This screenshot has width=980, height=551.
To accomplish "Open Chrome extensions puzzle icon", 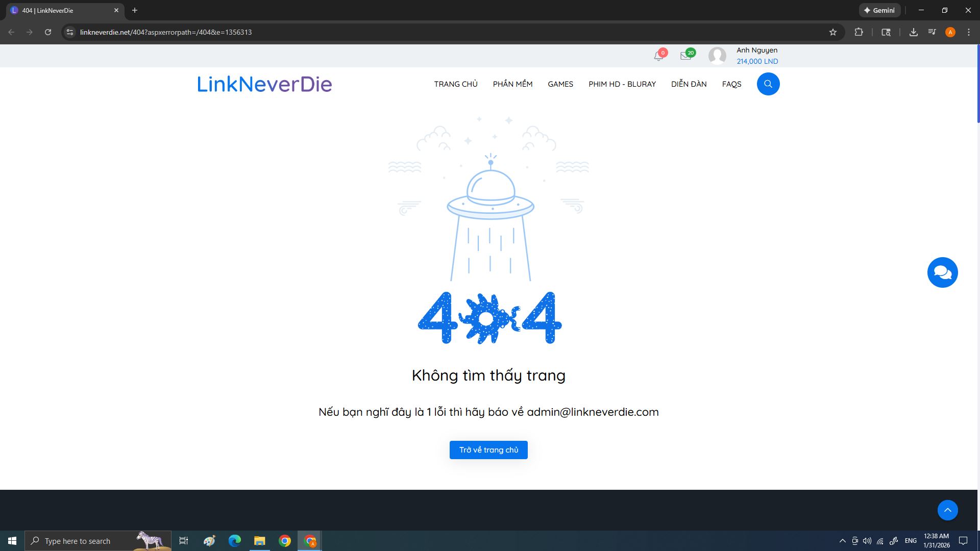I will 859,32.
